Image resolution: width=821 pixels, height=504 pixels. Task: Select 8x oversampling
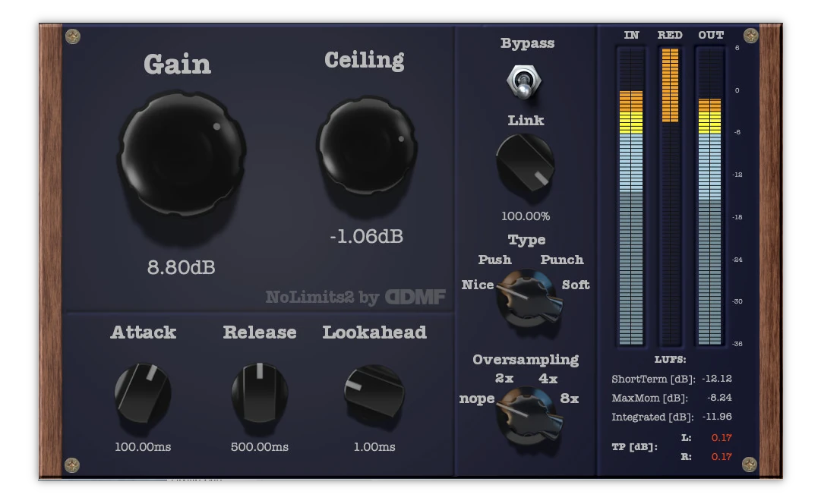569,398
